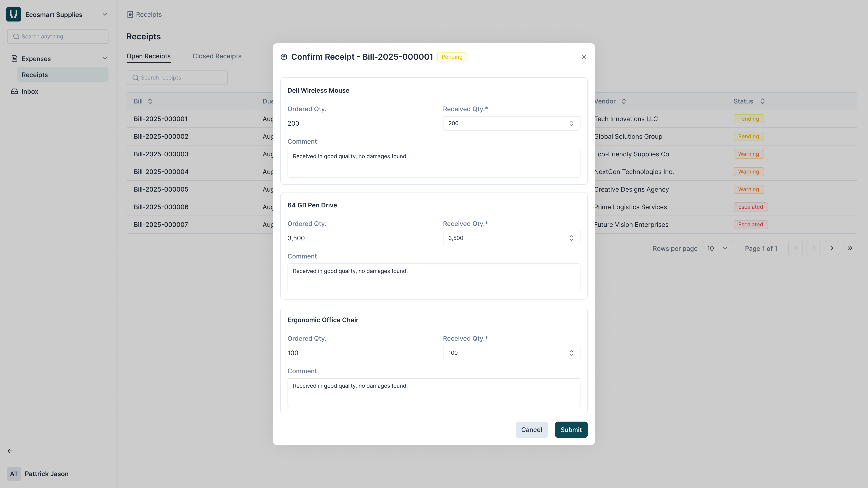Cancel the receipt confirmation
This screenshot has height=488, width=868.
point(531,430)
